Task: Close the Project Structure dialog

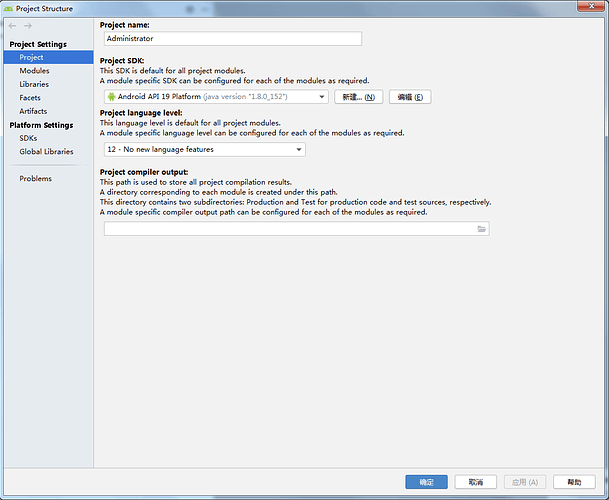Action: (591, 6)
